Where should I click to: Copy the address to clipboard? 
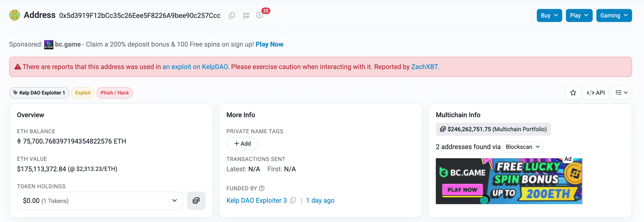[232, 15]
